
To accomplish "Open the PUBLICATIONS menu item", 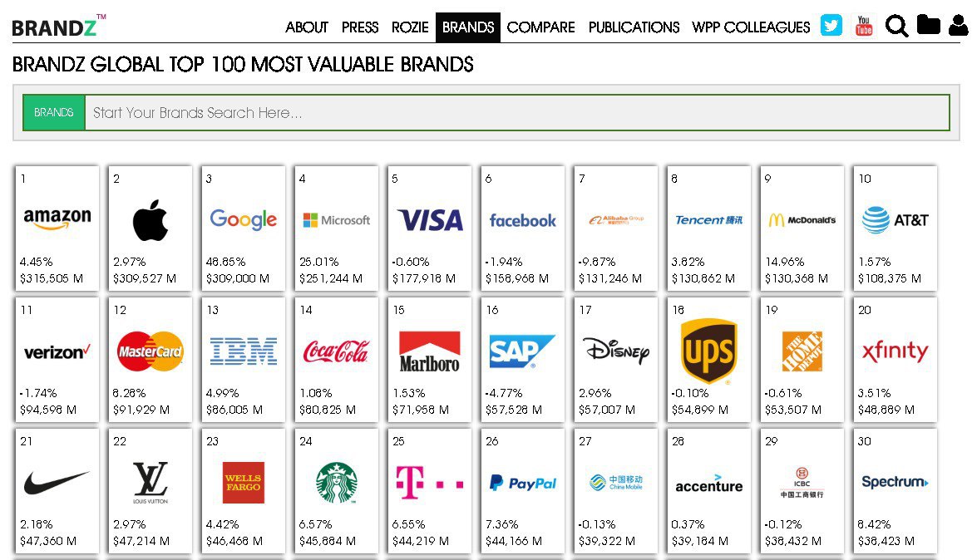I will pos(634,27).
